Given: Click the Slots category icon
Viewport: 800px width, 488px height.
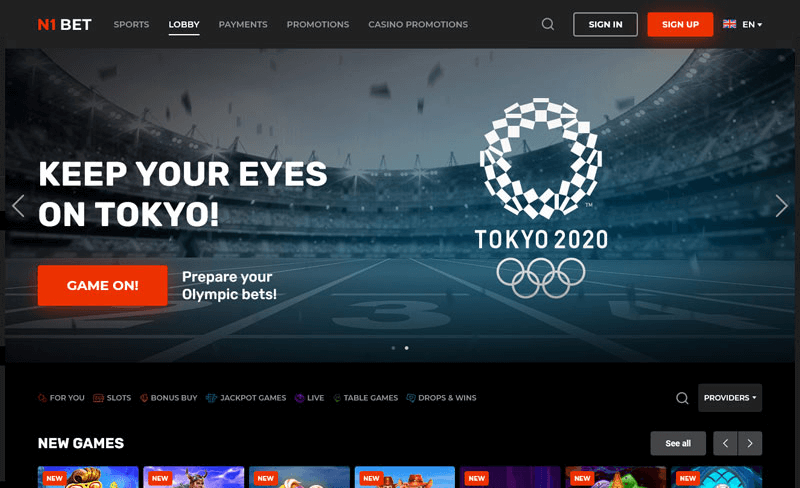Looking at the screenshot, I should [98, 398].
